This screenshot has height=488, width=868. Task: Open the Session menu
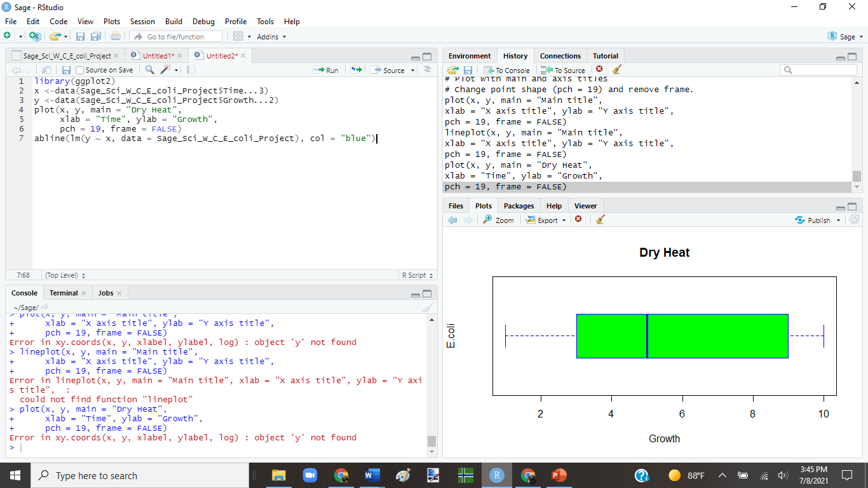click(x=142, y=22)
